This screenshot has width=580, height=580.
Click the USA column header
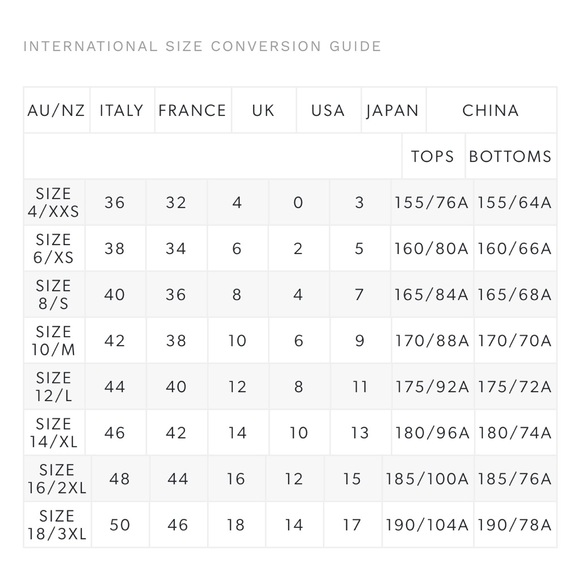click(328, 110)
